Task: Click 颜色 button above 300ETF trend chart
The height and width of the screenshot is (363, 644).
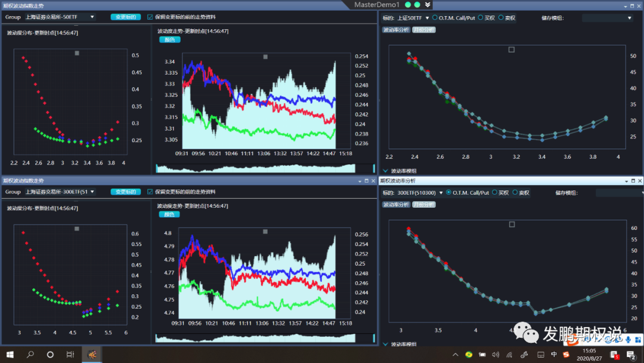Action: coord(169,214)
